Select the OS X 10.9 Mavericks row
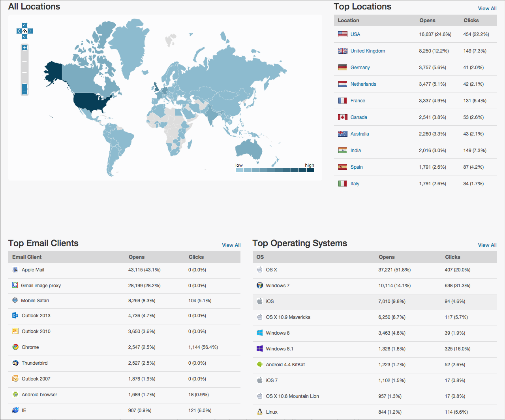This screenshot has width=505, height=420. click(x=374, y=317)
